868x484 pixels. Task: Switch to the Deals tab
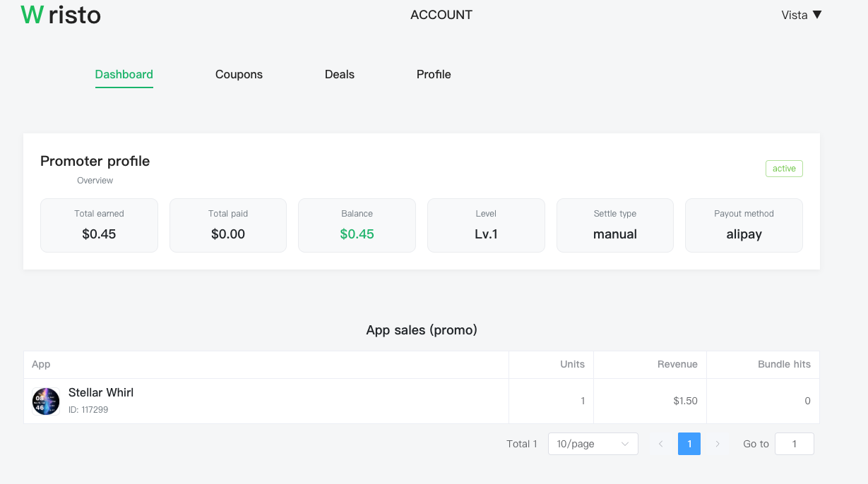pyautogui.click(x=339, y=75)
